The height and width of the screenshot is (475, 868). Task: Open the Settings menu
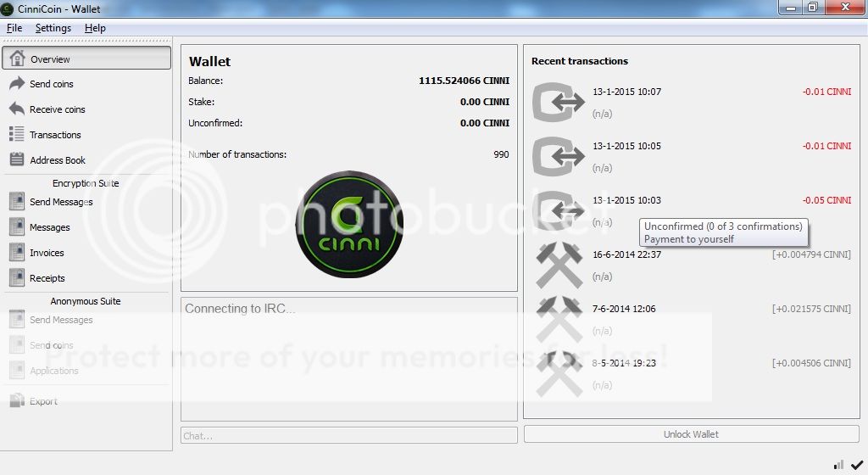tap(53, 28)
